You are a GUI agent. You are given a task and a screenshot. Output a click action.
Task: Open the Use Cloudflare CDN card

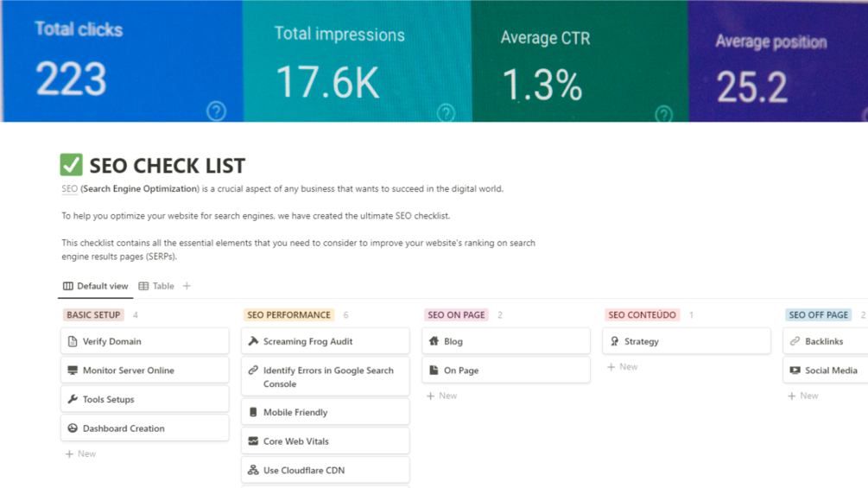(x=325, y=471)
